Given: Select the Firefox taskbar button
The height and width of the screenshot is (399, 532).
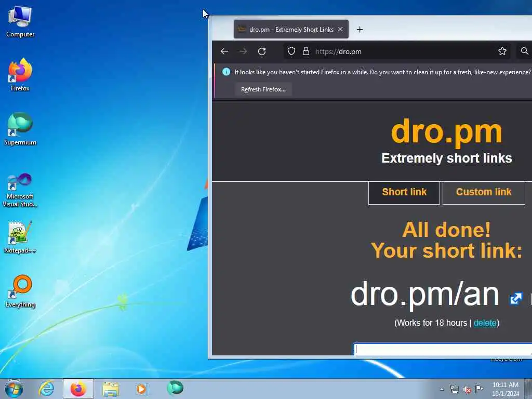Looking at the screenshot, I should [78, 389].
